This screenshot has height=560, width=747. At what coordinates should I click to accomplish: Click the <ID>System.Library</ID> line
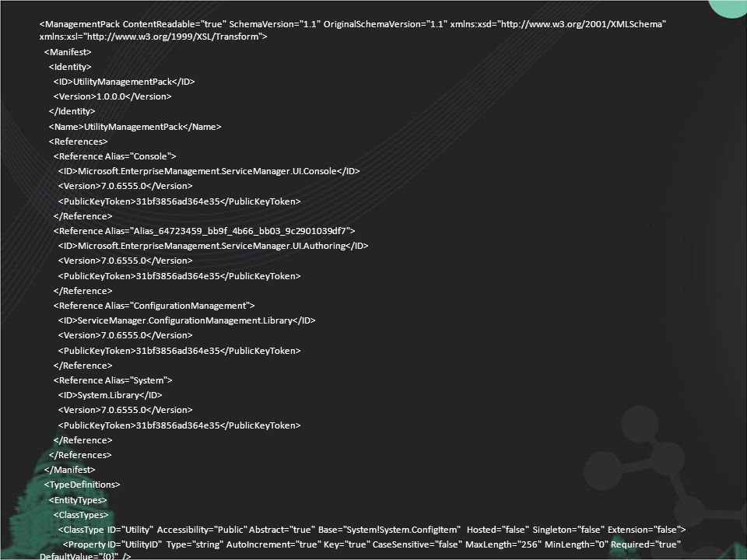pyautogui.click(x=110, y=396)
